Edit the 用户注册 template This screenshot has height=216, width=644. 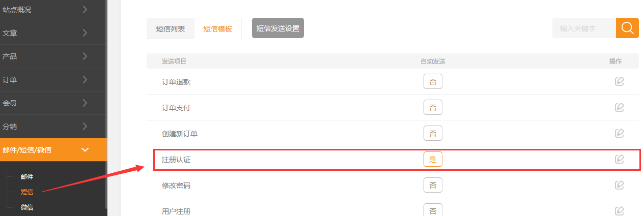[619, 210]
